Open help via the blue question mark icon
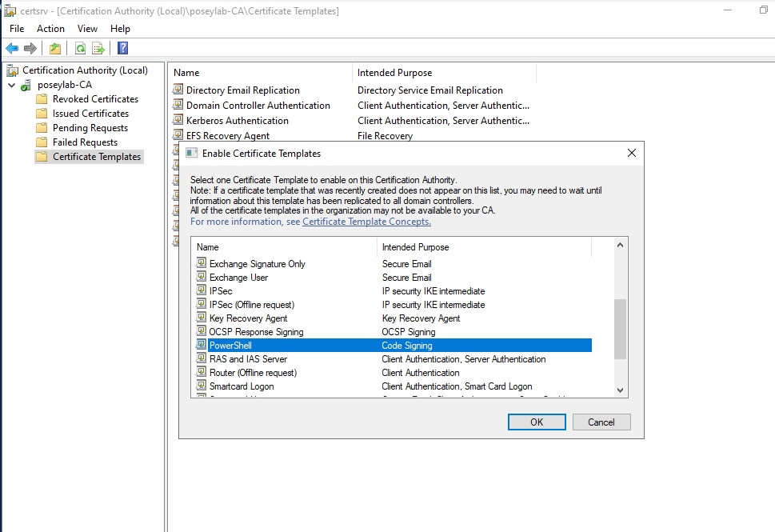The width and height of the screenshot is (775, 532). 122,48
